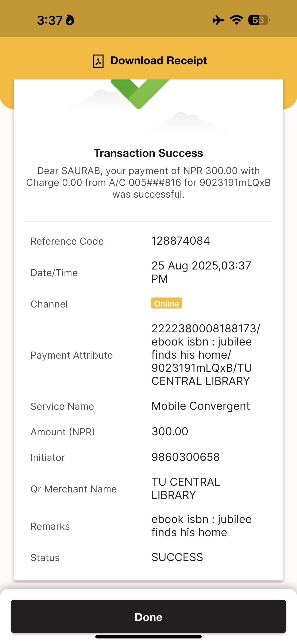Tap the Mobile Convergent service name

[x=201, y=406]
